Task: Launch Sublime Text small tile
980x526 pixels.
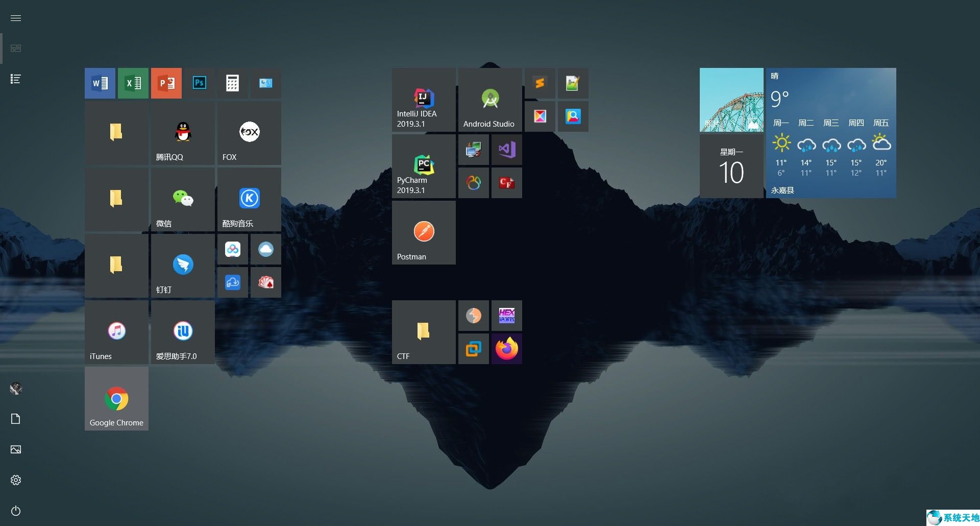Action: pyautogui.click(x=540, y=83)
